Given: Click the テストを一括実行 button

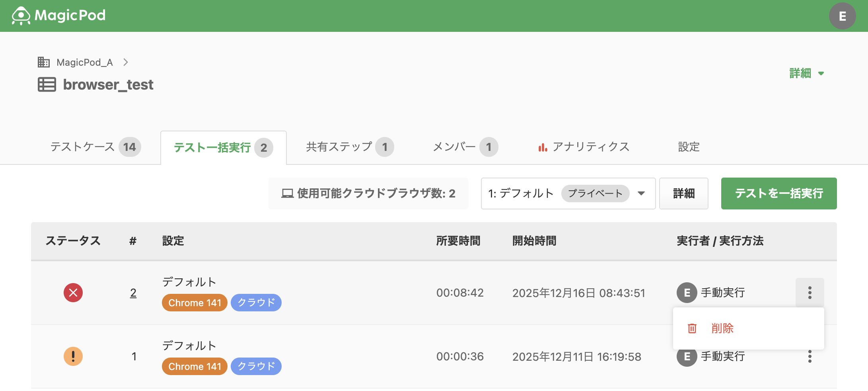Looking at the screenshot, I should [778, 194].
